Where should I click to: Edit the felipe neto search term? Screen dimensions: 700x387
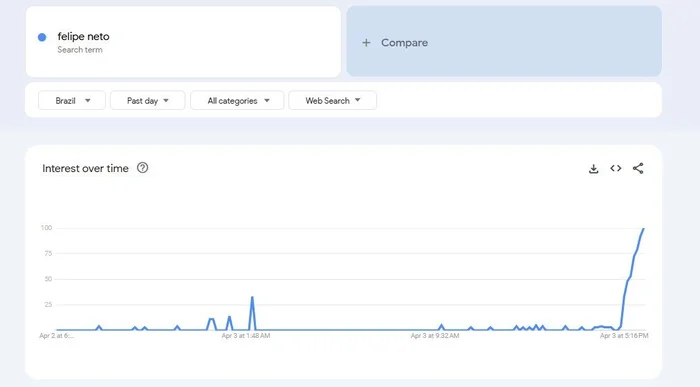tap(83, 37)
